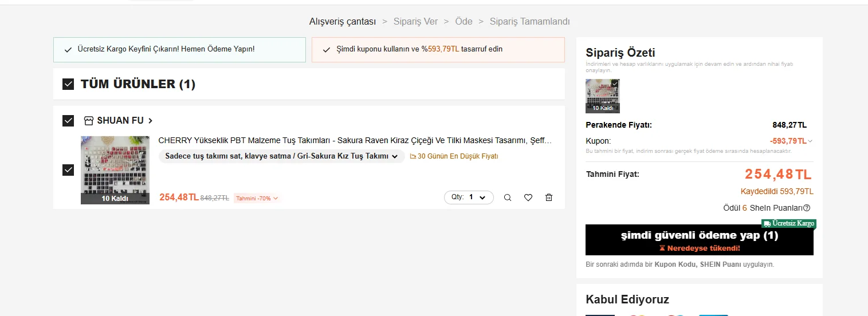The width and height of the screenshot is (868, 316).
Task: Click the Kaydedildi 593,79TL text
Action: 777,192
